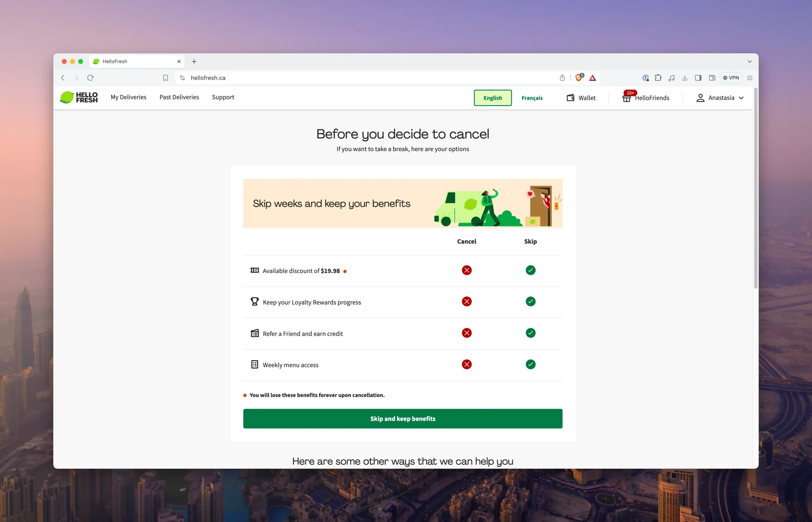Click the red X for Available discount

pyautogui.click(x=467, y=270)
